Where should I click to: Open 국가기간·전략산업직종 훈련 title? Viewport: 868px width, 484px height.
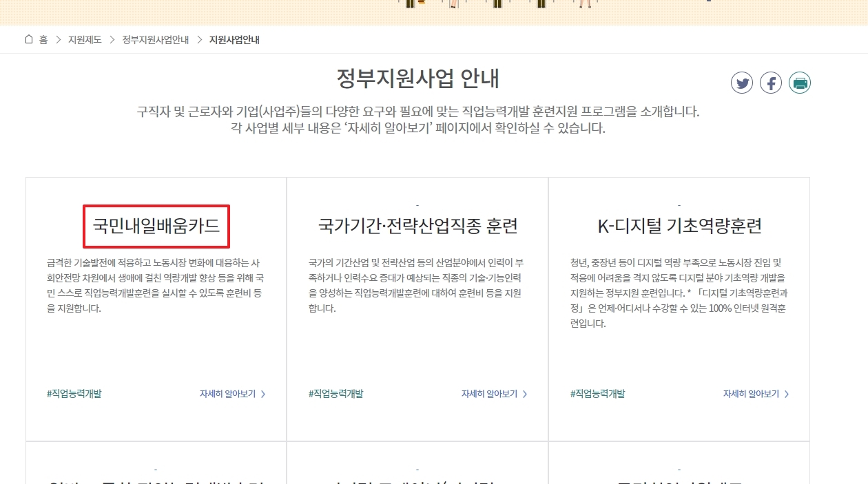[417, 226]
